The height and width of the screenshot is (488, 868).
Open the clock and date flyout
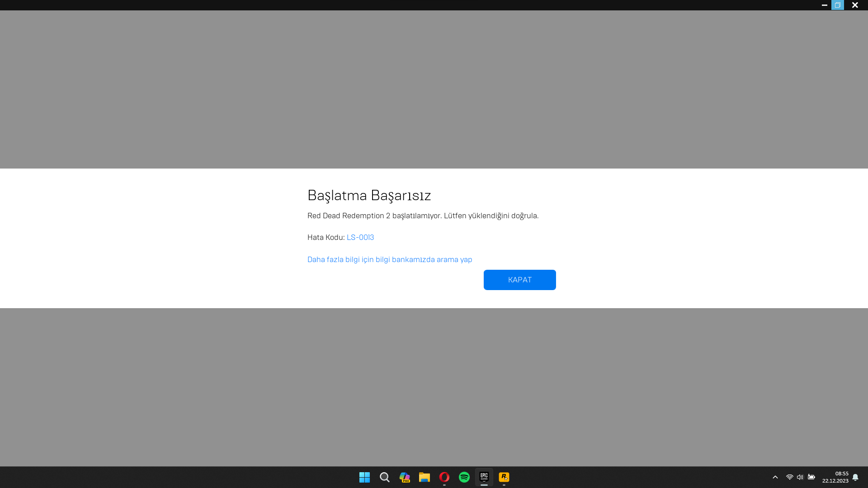tap(835, 477)
